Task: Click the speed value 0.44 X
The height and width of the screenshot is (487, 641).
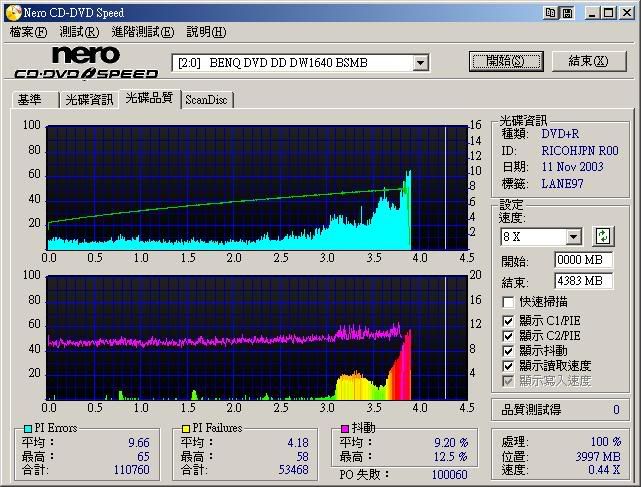Action: tap(604, 470)
